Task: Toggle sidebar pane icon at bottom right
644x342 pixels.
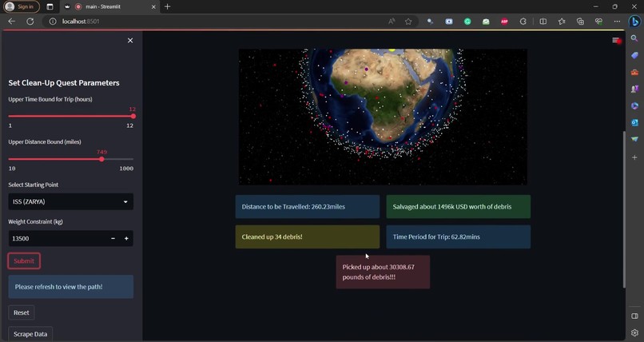Action: point(634,316)
